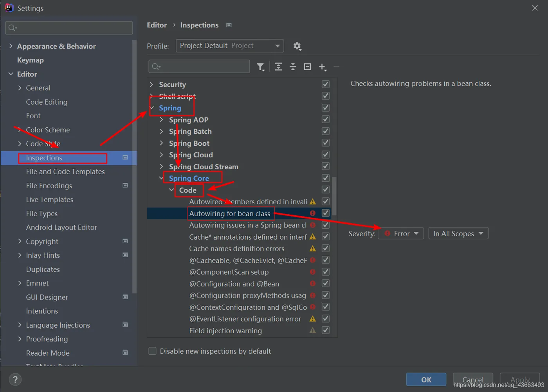Click the project icon on File Encodings row
Viewport: 548px width, 392px height.
tap(125, 185)
